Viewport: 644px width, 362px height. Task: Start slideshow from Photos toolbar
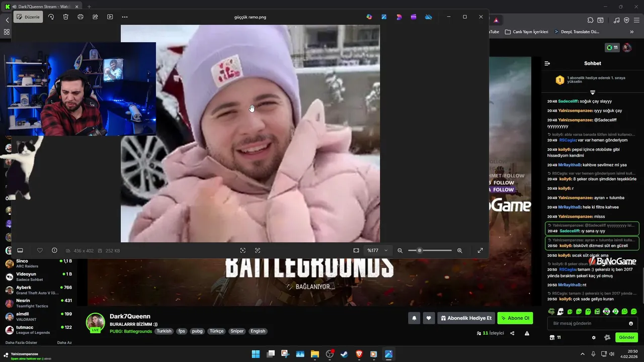tap(110, 17)
